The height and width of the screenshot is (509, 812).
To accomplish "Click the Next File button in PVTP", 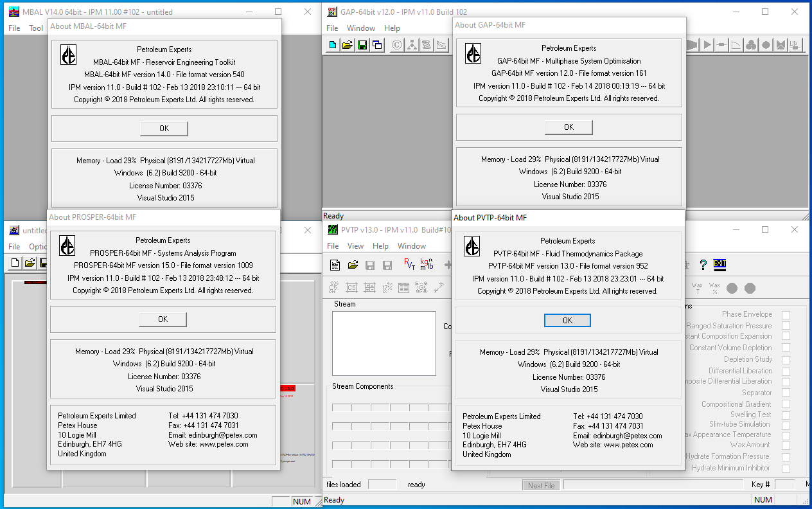I will point(541,486).
